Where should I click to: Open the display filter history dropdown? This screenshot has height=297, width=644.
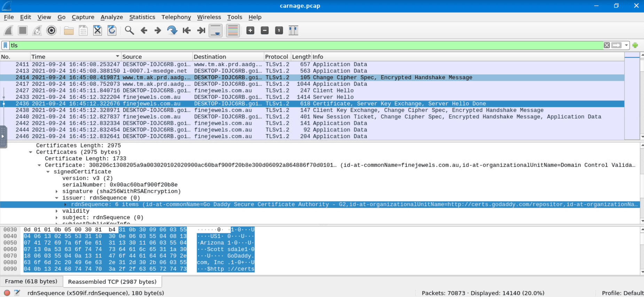626,45
